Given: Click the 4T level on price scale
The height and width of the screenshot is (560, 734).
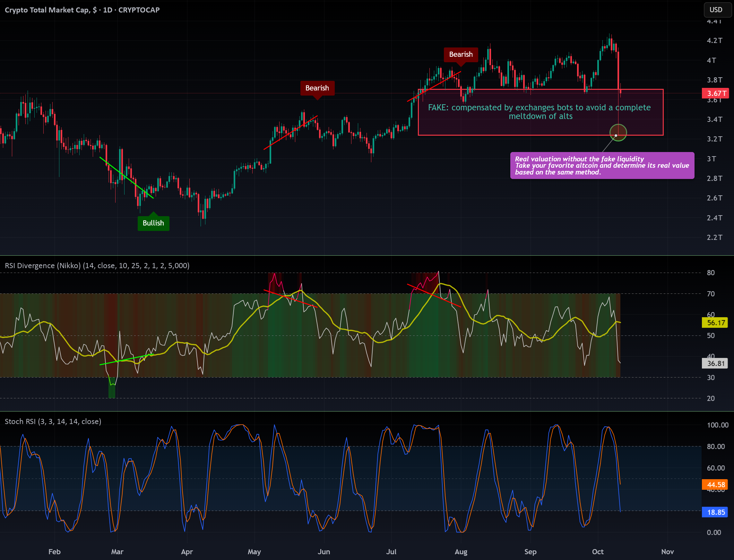Looking at the screenshot, I should [x=711, y=60].
